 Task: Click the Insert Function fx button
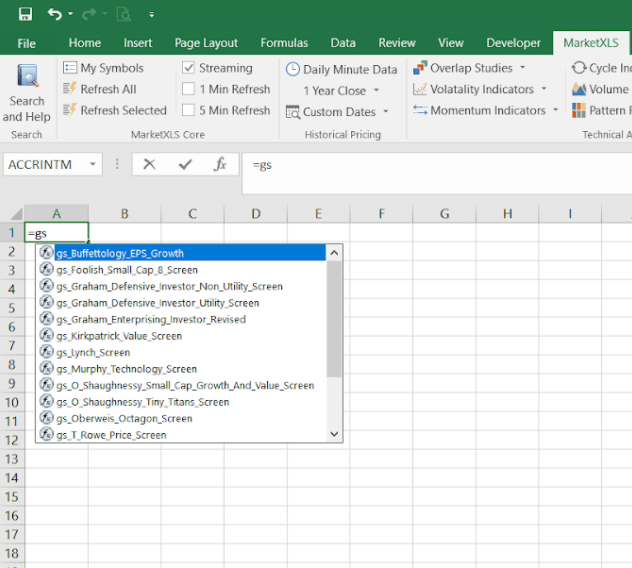click(220, 164)
